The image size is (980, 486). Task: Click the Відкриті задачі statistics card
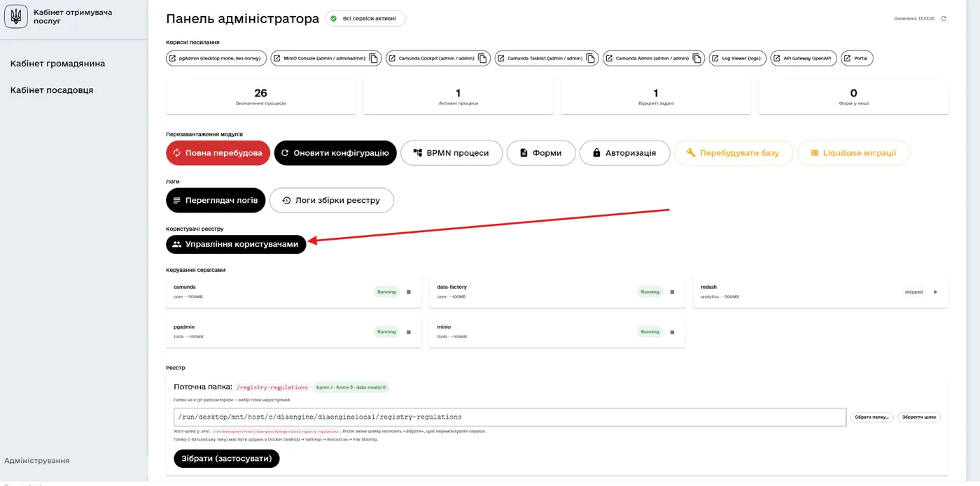(656, 96)
